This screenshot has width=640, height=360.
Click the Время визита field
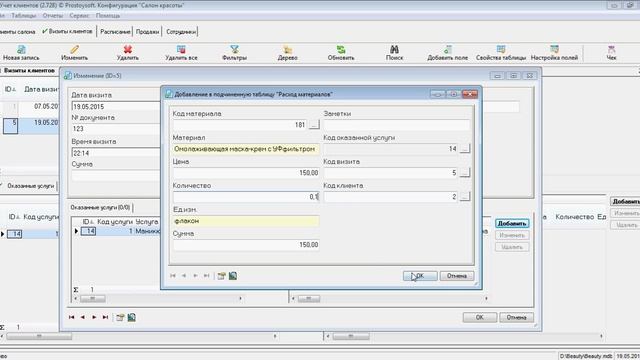click(x=116, y=153)
